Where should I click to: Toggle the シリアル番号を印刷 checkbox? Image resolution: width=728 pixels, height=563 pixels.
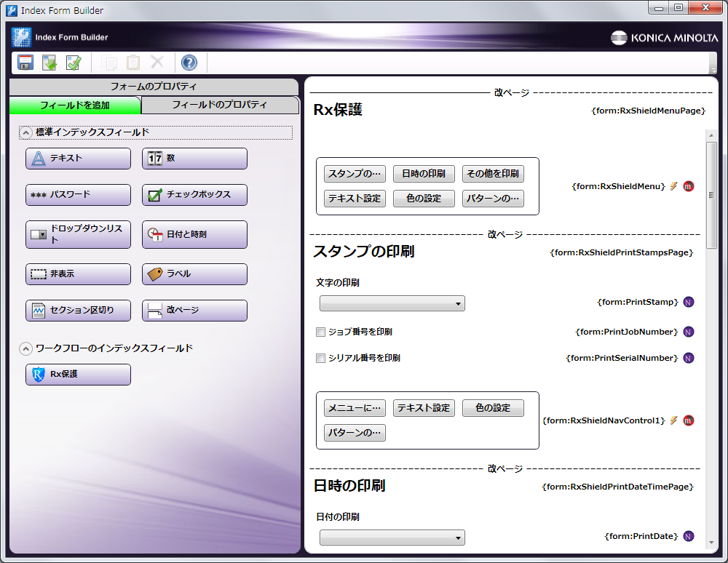[320, 358]
